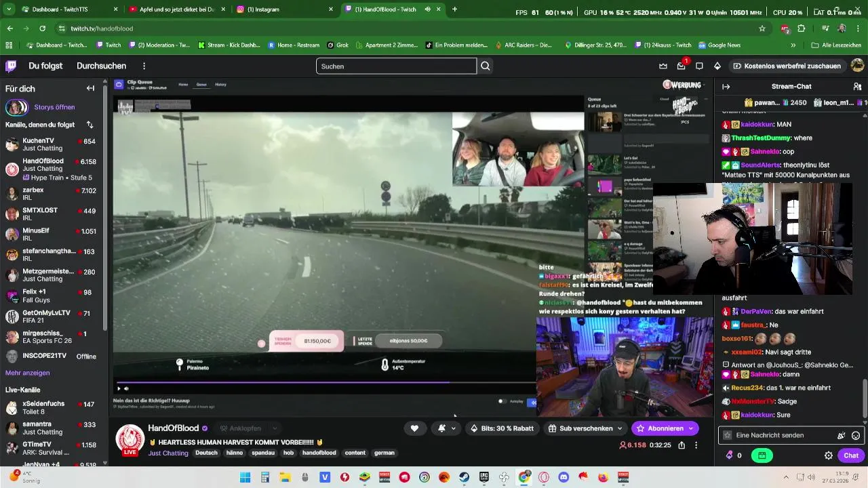The width and height of the screenshot is (868, 488).
Task: Open the three-dot menu beside Durchsuchen
Action: coord(144,66)
